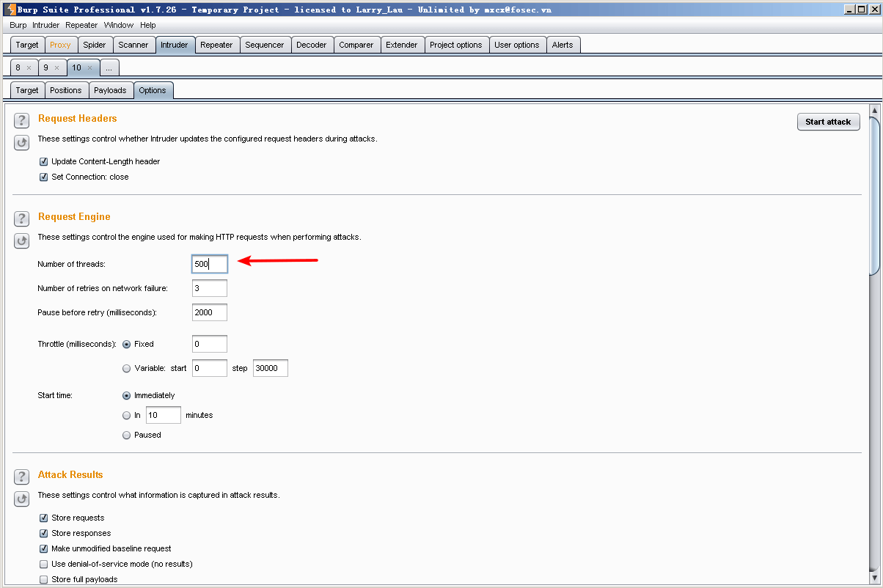Open help for Attack Results section
Image resolution: width=883 pixels, height=588 pixels.
point(22,477)
